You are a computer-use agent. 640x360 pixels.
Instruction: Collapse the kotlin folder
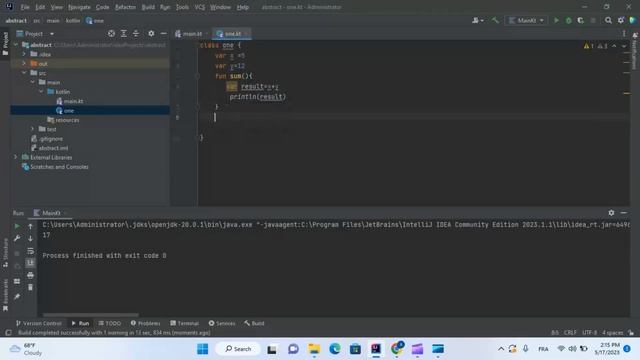coord(41,91)
